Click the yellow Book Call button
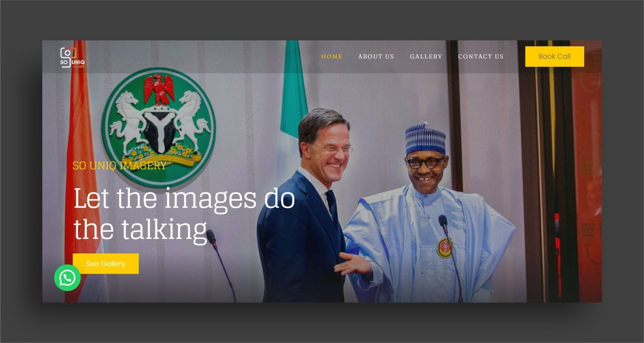Screen dimensions: 644x343 click(x=554, y=56)
